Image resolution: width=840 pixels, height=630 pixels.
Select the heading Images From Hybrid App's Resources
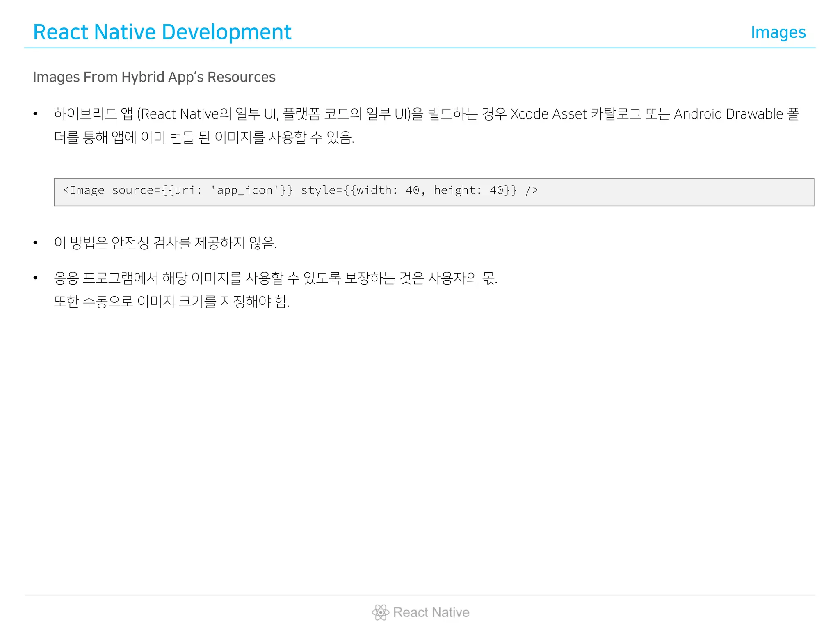(154, 77)
